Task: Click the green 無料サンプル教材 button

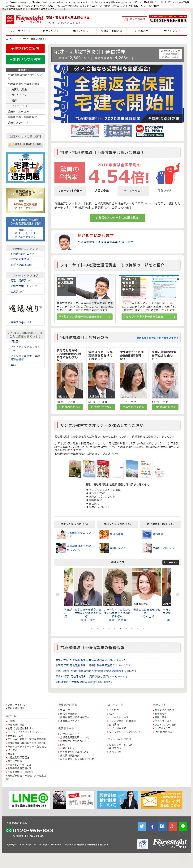Action: pos(25,60)
